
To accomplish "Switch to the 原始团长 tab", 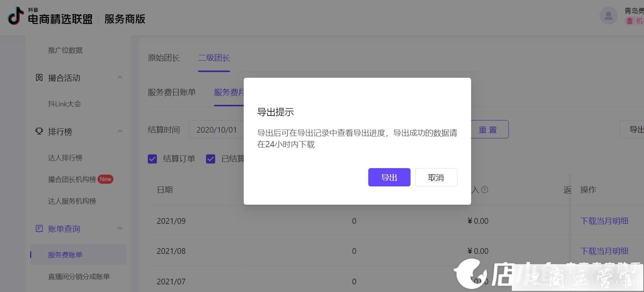I will click(164, 58).
